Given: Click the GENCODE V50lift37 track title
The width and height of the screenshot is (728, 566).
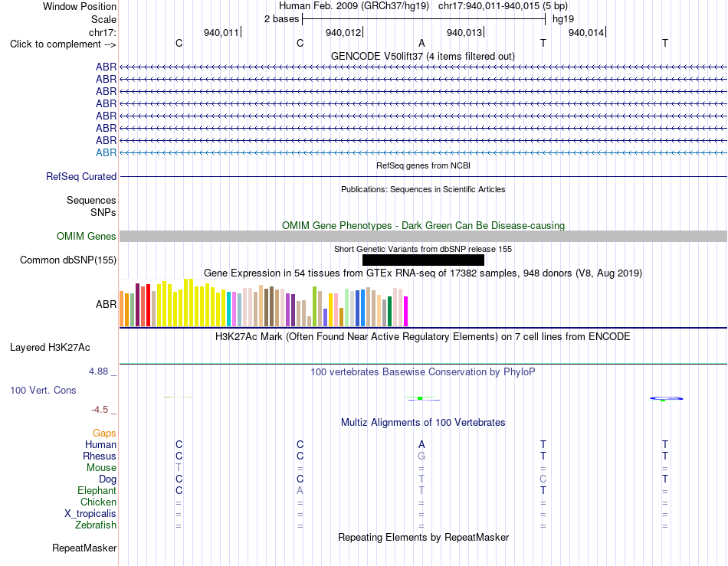Looking at the screenshot, I should 423,56.
